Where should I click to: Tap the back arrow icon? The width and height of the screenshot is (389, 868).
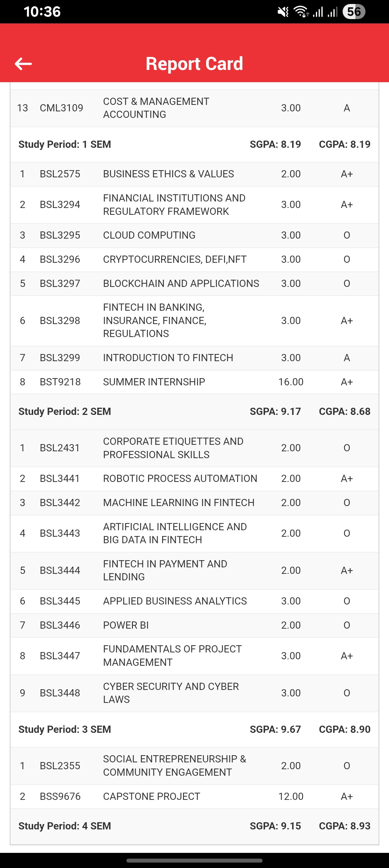23,64
